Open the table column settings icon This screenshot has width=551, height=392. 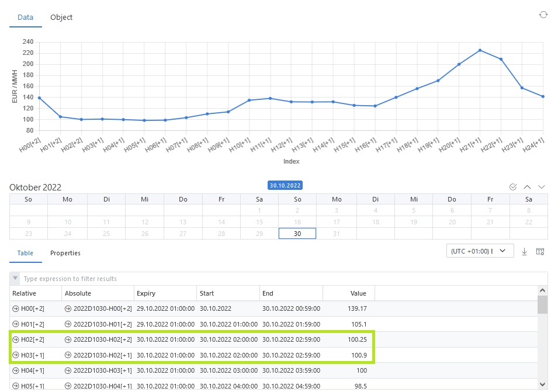coord(540,251)
